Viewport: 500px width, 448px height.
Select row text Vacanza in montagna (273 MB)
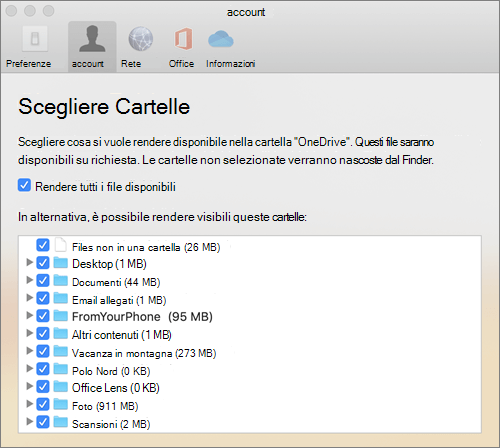(x=144, y=353)
